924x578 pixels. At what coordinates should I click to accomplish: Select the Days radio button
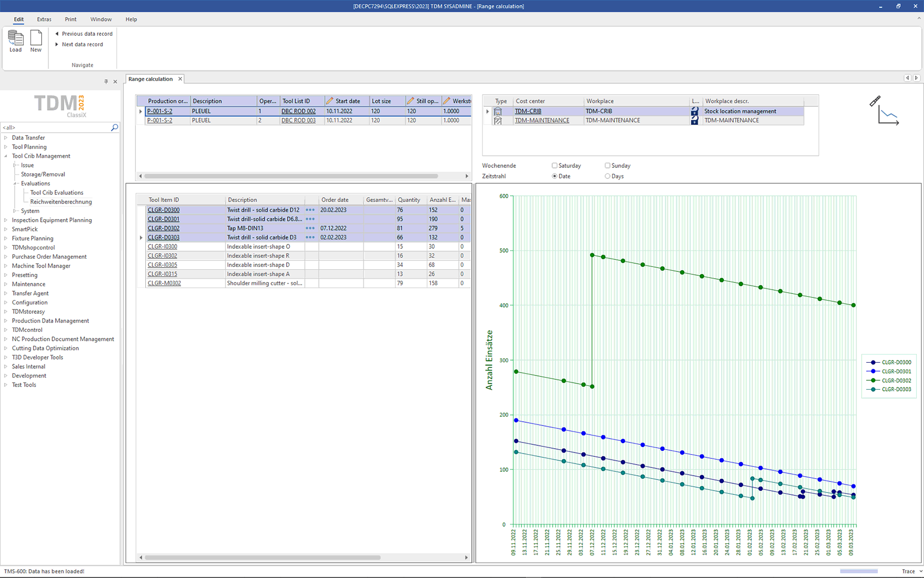point(607,176)
